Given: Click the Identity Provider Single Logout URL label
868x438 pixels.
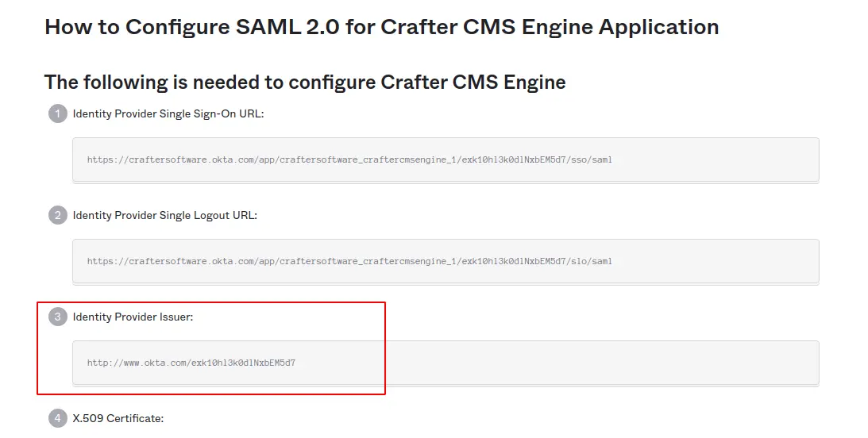Looking at the screenshot, I should tap(164, 215).
